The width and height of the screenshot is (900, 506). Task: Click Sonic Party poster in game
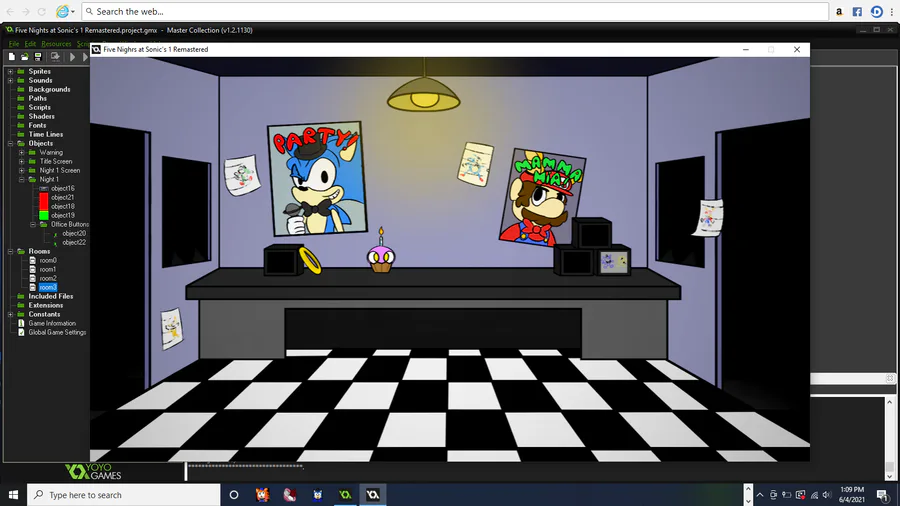click(317, 178)
